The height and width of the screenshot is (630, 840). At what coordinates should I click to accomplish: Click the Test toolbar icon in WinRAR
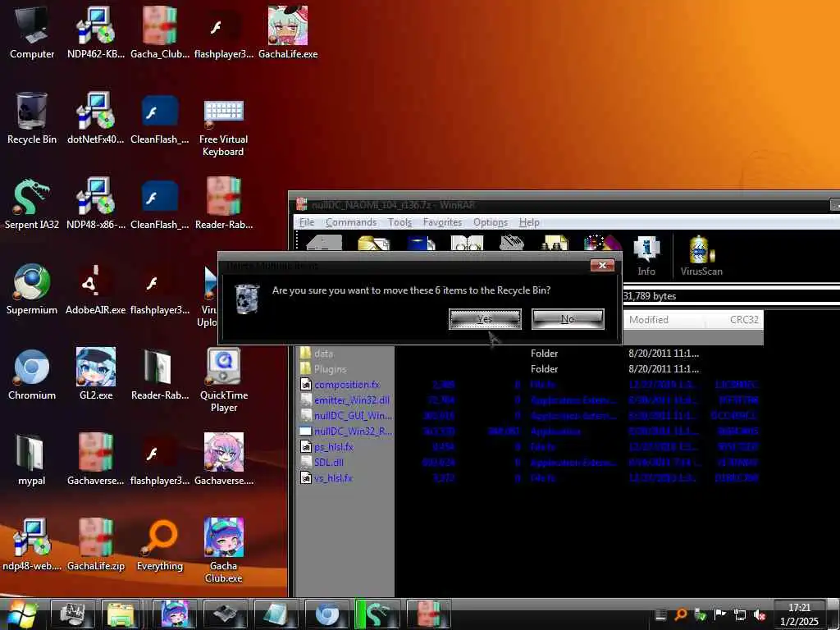pyautogui.click(x=420, y=243)
